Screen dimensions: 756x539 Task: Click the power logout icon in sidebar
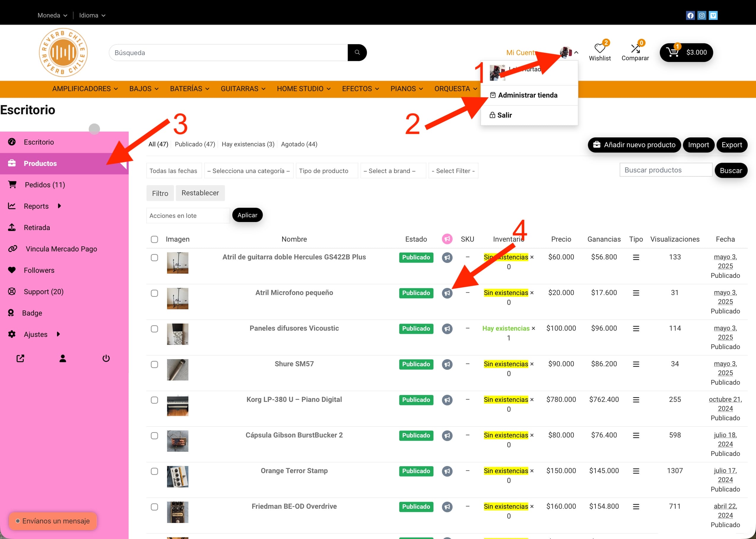tap(106, 359)
